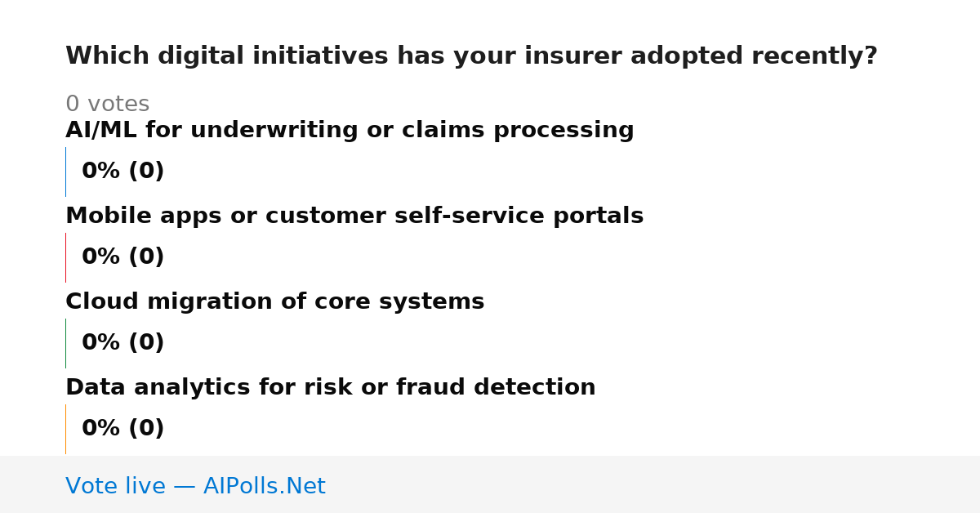Select 'Mobile apps or customer self-service portals' option

tap(354, 216)
